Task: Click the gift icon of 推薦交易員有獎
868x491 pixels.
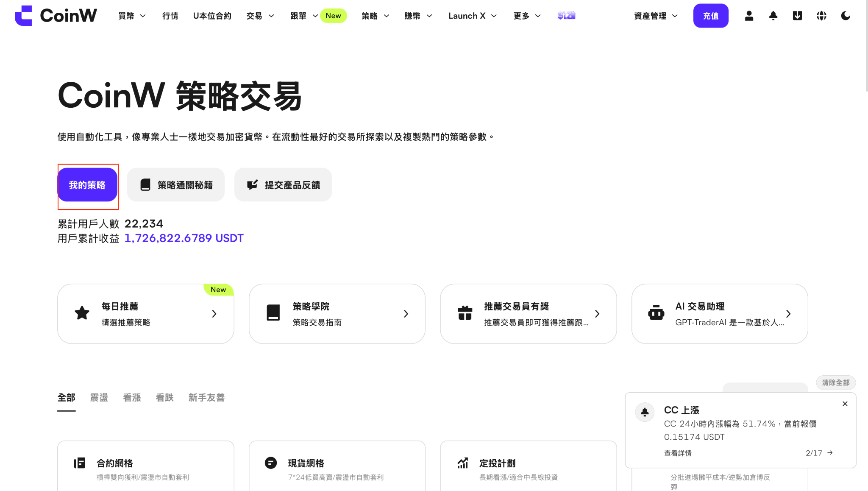Action: (465, 313)
